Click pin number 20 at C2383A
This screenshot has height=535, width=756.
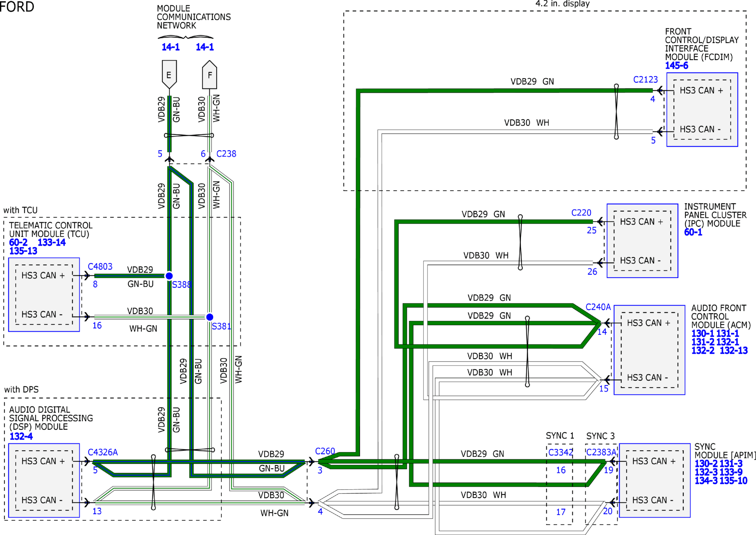pyautogui.click(x=608, y=512)
